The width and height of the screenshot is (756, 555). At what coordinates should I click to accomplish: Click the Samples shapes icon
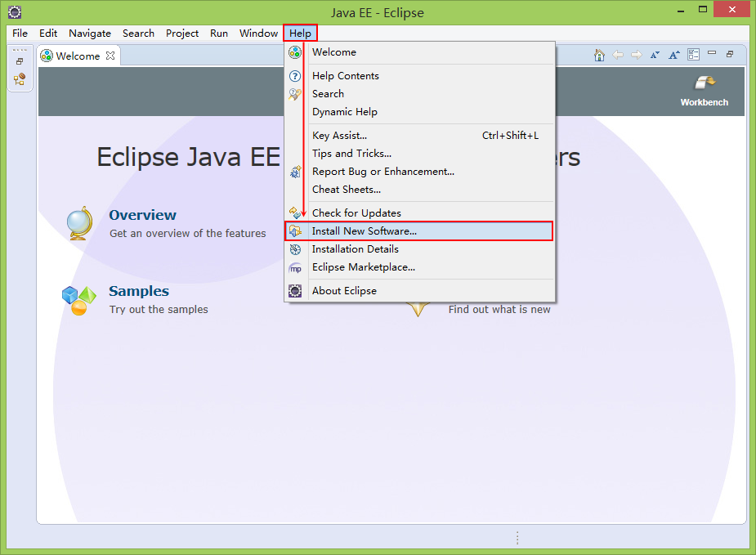(79, 301)
